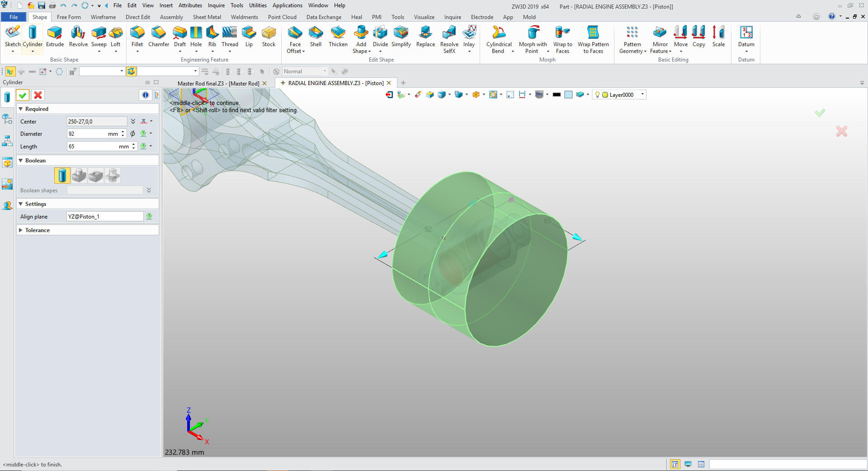Choose the Fillet engineering feature
This screenshot has width=868, height=471.
tap(137, 36)
